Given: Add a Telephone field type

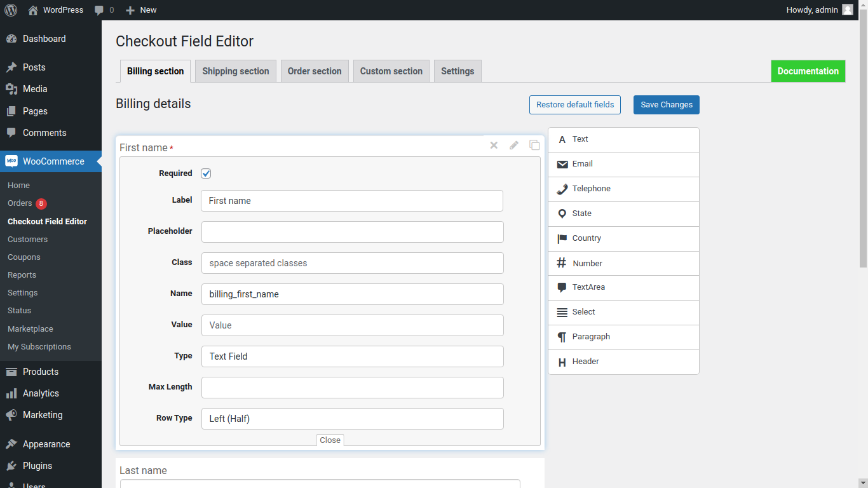Looking at the screenshot, I should (x=623, y=189).
